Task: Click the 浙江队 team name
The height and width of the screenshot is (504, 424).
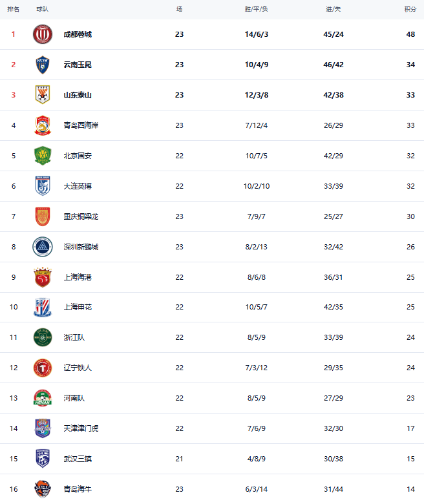Action: [x=74, y=337]
